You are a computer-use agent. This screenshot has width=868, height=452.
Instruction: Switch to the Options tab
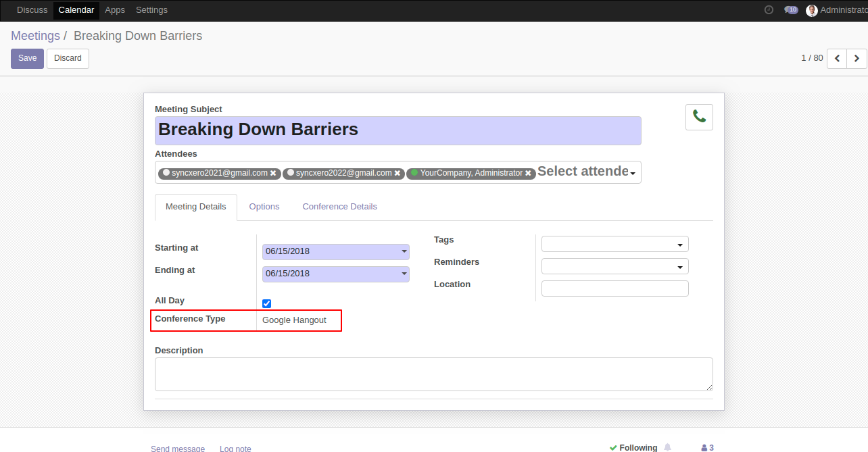click(x=264, y=207)
